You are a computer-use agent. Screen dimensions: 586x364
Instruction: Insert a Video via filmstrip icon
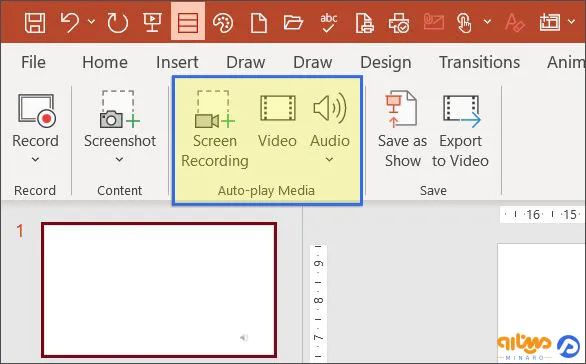(x=278, y=108)
